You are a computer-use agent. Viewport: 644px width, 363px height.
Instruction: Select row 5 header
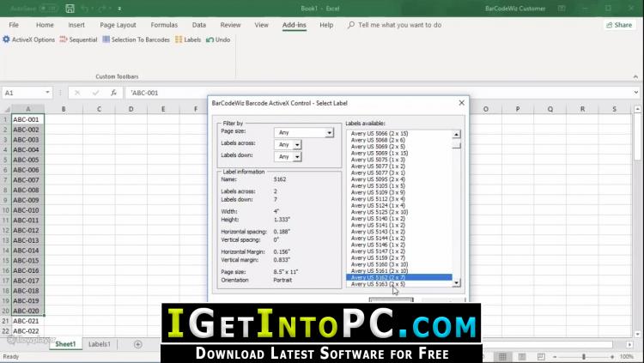5,160
